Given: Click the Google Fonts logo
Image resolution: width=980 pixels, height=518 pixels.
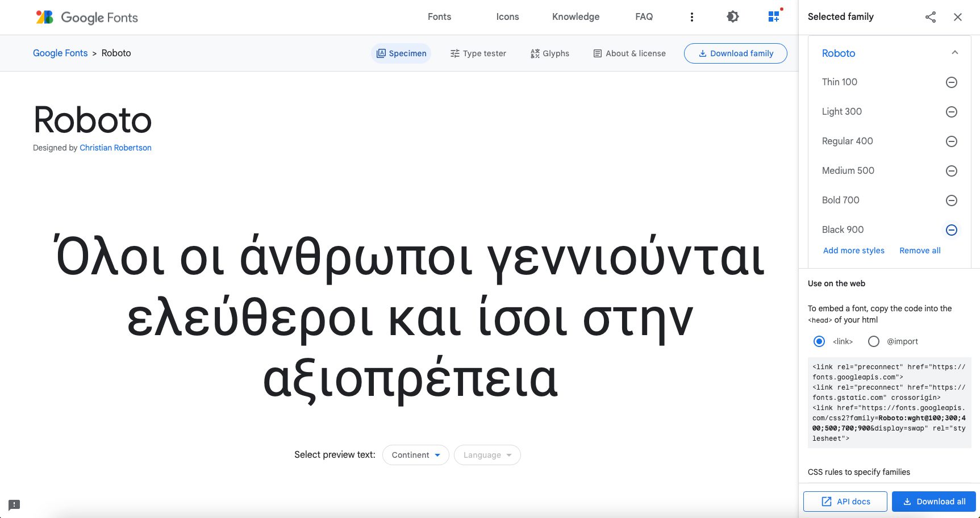Looking at the screenshot, I should coord(86,17).
